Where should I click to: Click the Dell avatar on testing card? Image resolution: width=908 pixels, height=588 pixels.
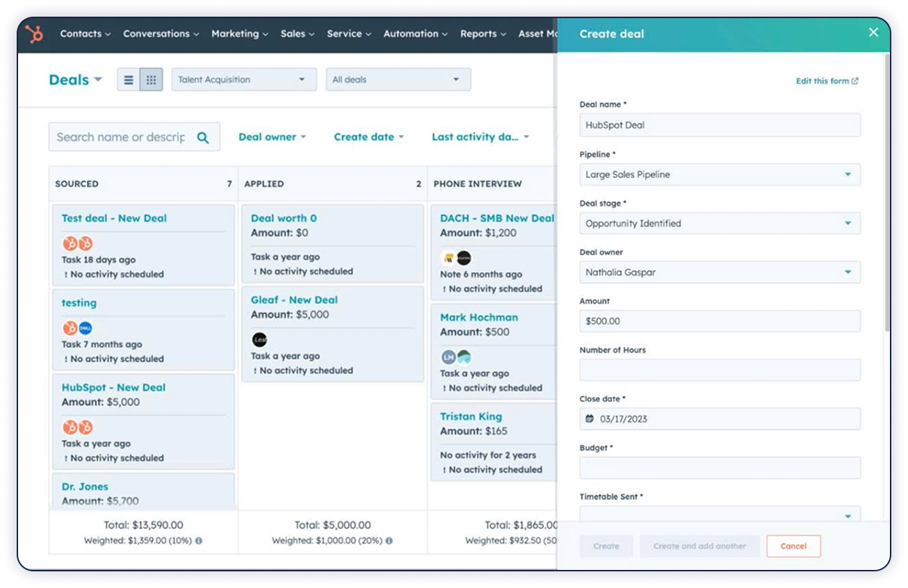point(86,328)
